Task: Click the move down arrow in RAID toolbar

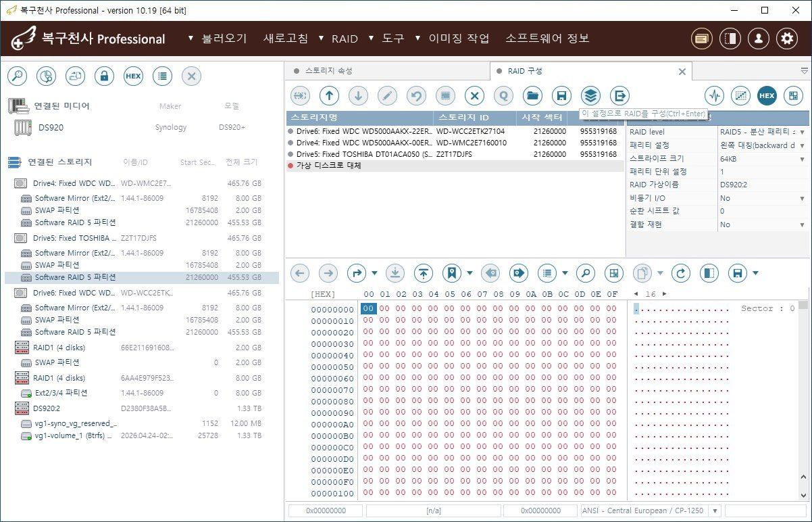Action: pos(358,95)
